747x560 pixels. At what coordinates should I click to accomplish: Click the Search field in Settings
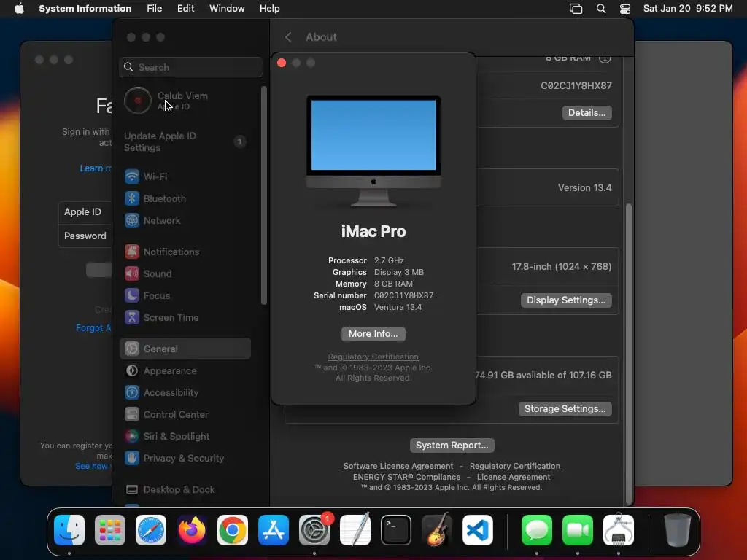(190, 67)
